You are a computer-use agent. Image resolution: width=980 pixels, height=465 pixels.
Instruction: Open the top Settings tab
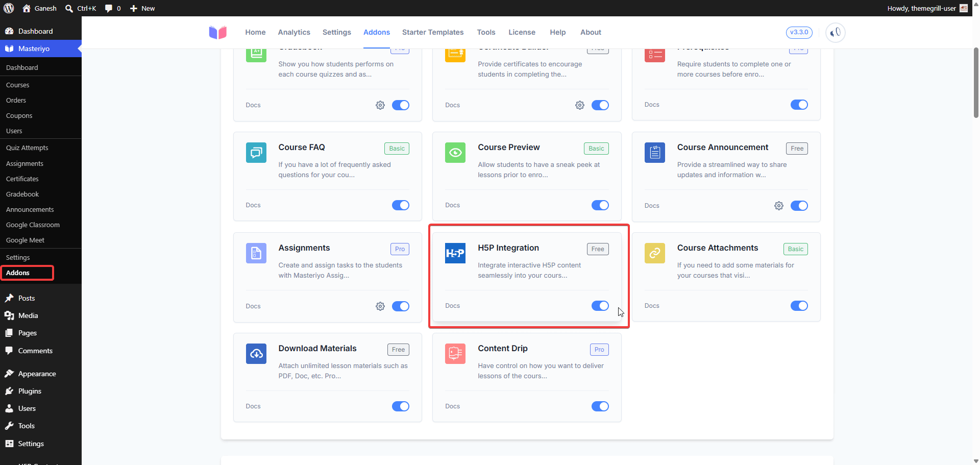[x=337, y=32]
